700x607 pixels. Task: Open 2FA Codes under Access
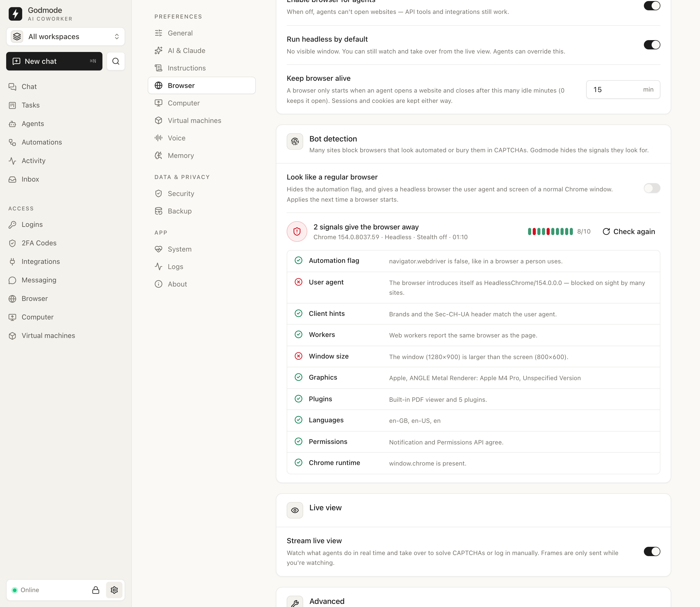coord(65,243)
